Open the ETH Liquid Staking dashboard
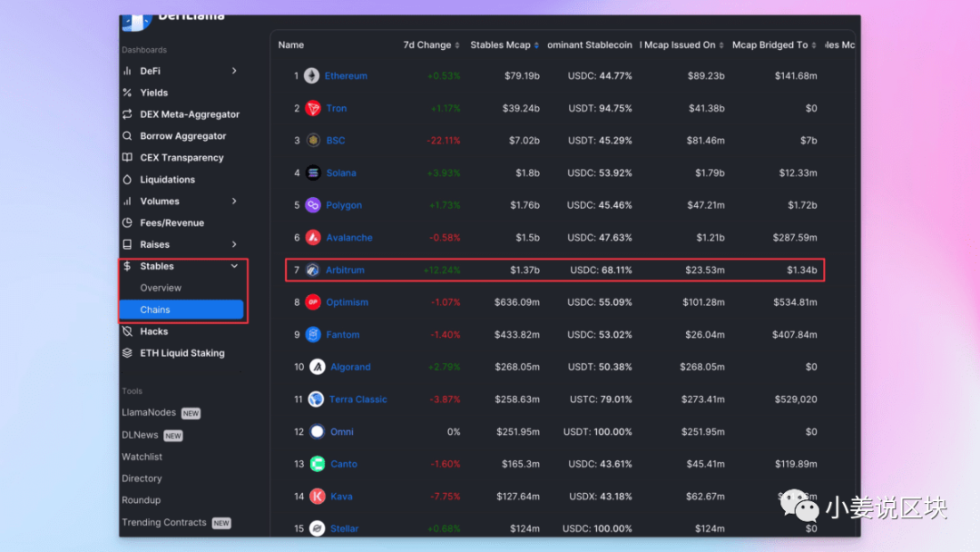 (181, 353)
